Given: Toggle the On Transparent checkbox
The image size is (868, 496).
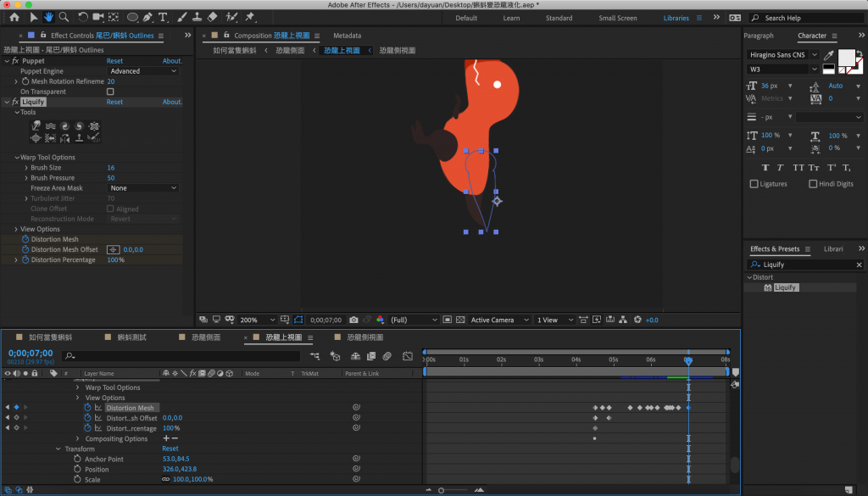Looking at the screenshot, I should click(110, 92).
